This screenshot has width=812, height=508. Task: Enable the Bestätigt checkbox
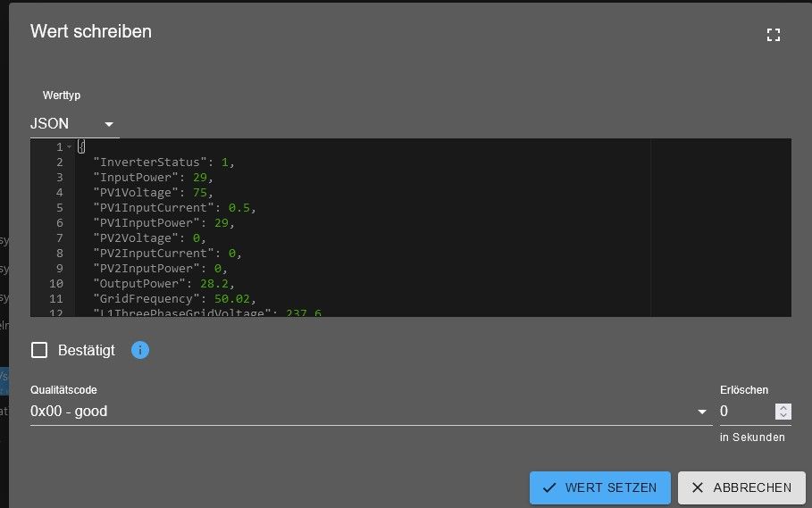[x=39, y=350]
